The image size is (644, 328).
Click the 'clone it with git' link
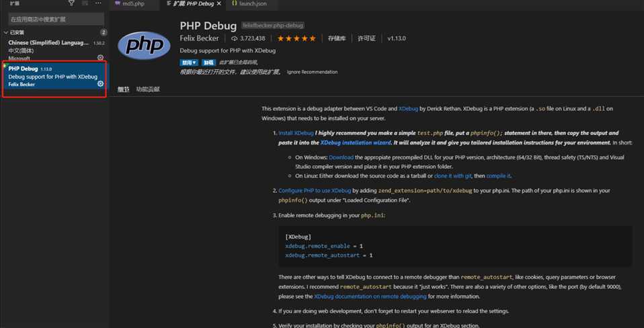click(x=453, y=176)
